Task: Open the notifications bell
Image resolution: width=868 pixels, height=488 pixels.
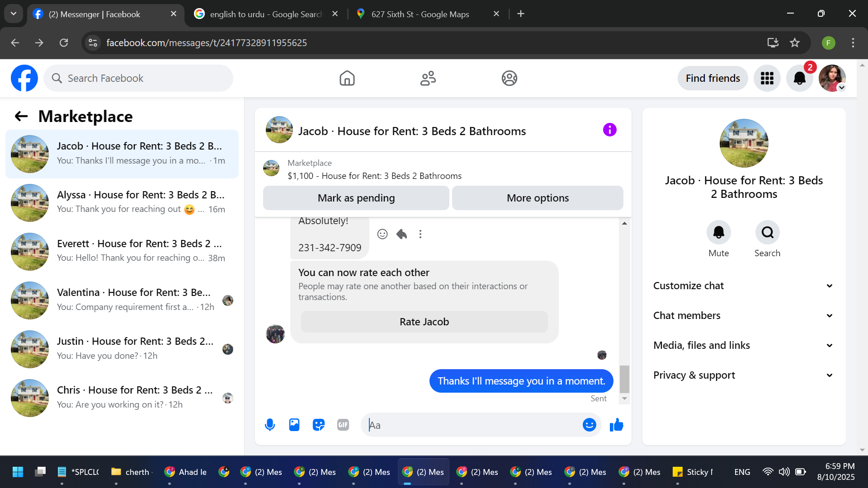Action: [x=799, y=78]
